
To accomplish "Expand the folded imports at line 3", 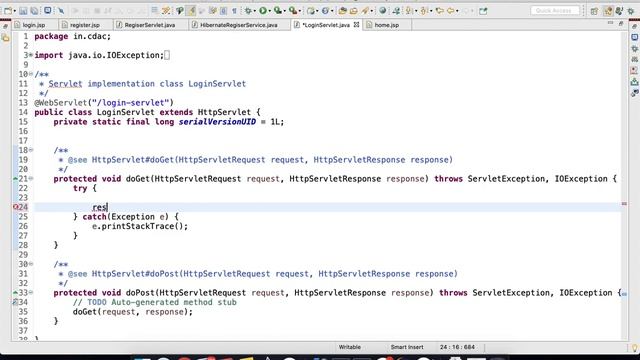I will coord(31,55).
